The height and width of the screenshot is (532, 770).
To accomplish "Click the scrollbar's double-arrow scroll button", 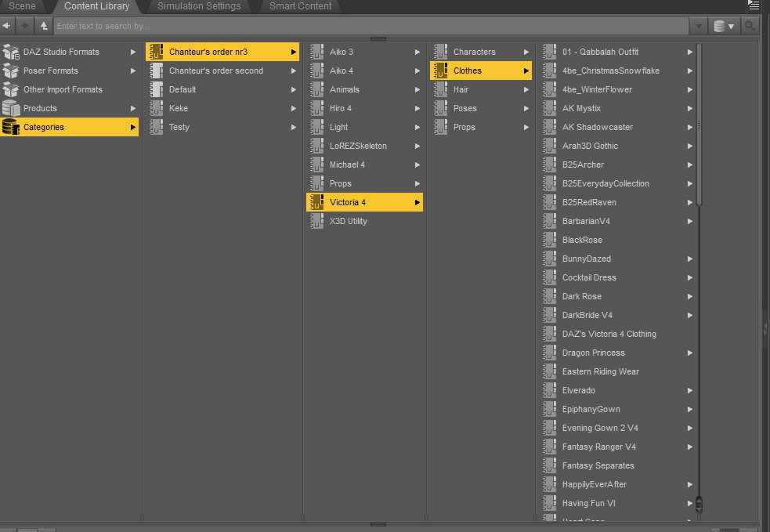I will pos(699,504).
